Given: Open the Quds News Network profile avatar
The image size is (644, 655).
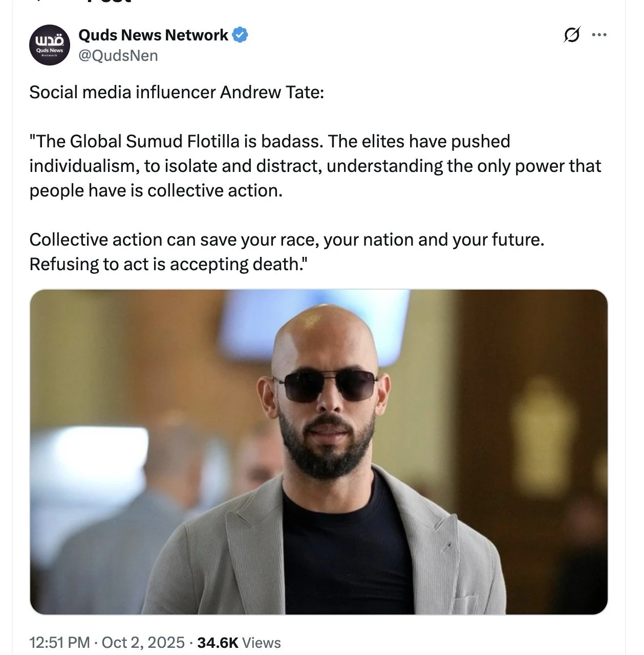Looking at the screenshot, I should pyautogui.click(x=49, y=45).
